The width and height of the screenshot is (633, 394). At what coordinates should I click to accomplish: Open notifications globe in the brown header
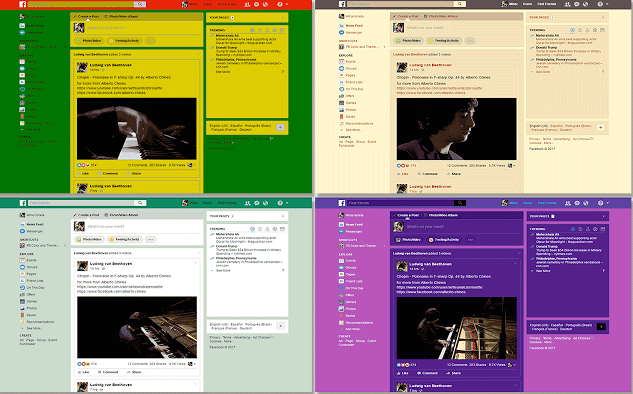pyautogui.click(x=585, y=4)
